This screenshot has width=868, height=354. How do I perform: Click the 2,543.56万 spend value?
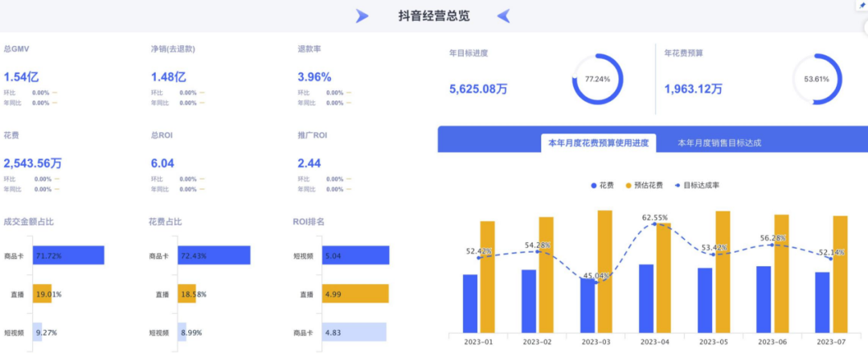33,163
